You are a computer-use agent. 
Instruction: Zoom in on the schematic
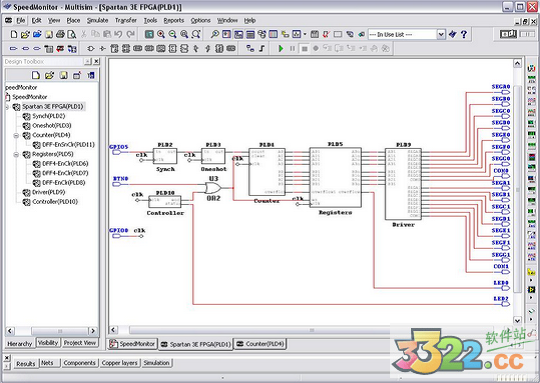click(x=161, y=34)
